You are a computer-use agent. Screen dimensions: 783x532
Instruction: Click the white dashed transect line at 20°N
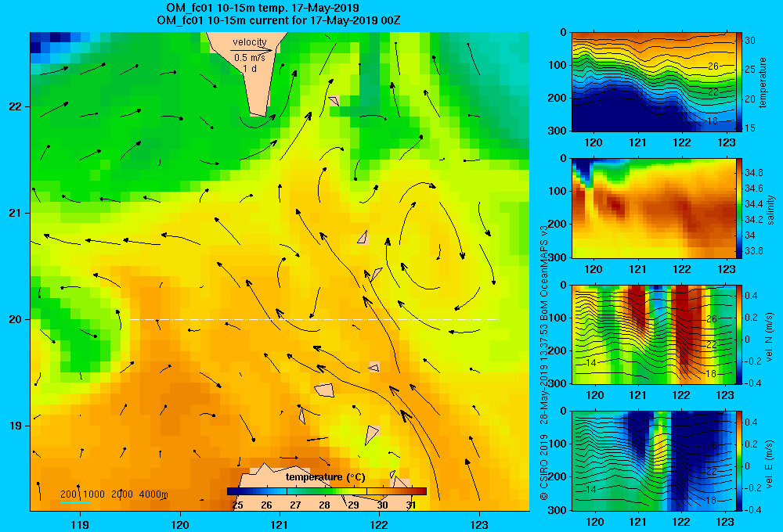[x=314, y=319]
